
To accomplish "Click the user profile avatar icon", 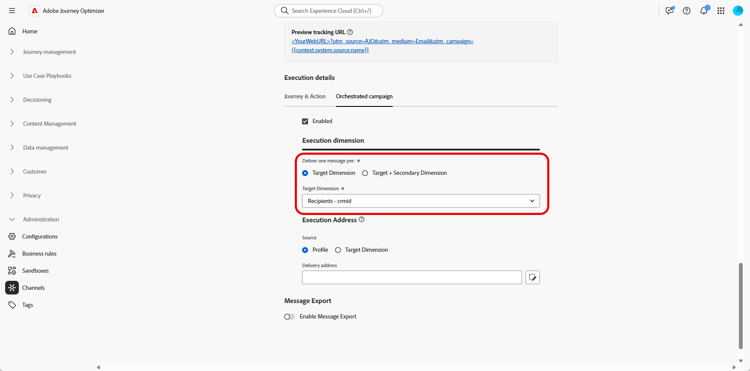I will pos(738,11).
